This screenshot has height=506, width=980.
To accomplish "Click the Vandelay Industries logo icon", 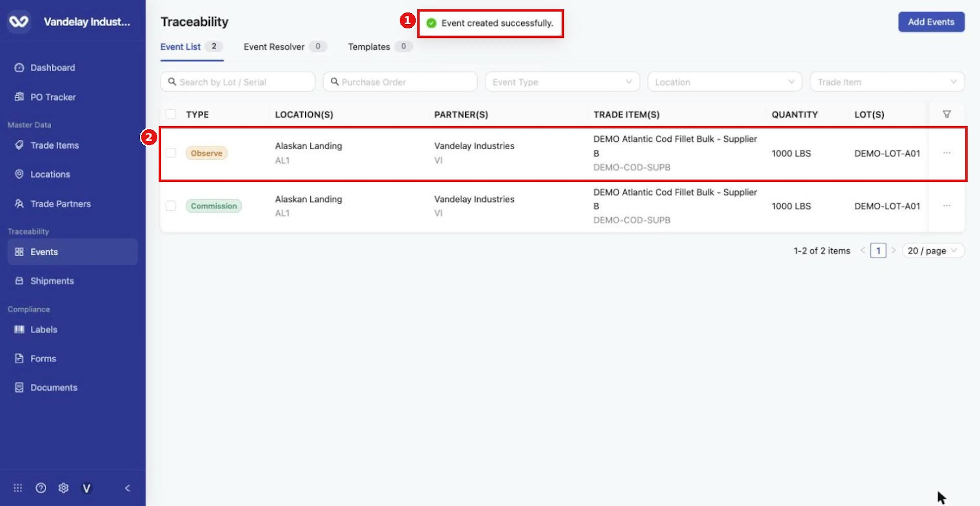I will 19,21.
